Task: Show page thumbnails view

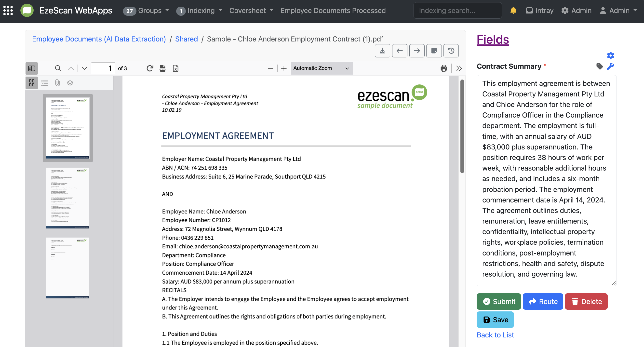Action: (x=31, y=83)
